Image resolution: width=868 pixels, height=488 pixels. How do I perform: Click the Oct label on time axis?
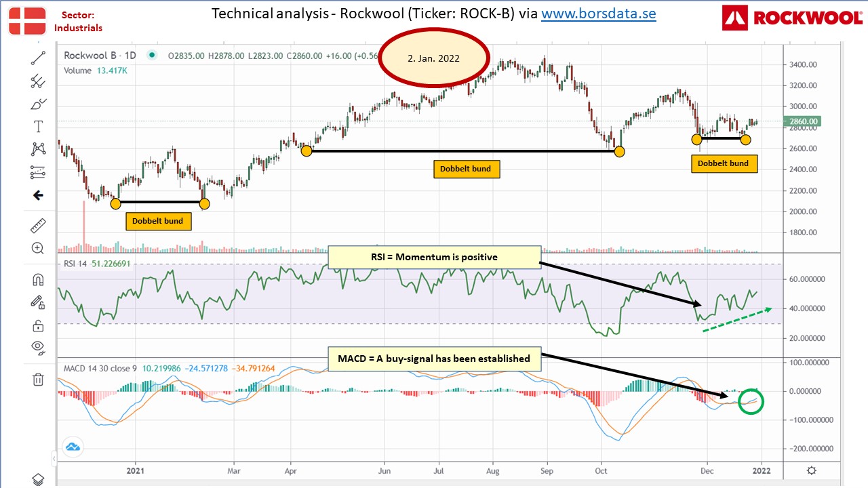[x=601, y=470]
